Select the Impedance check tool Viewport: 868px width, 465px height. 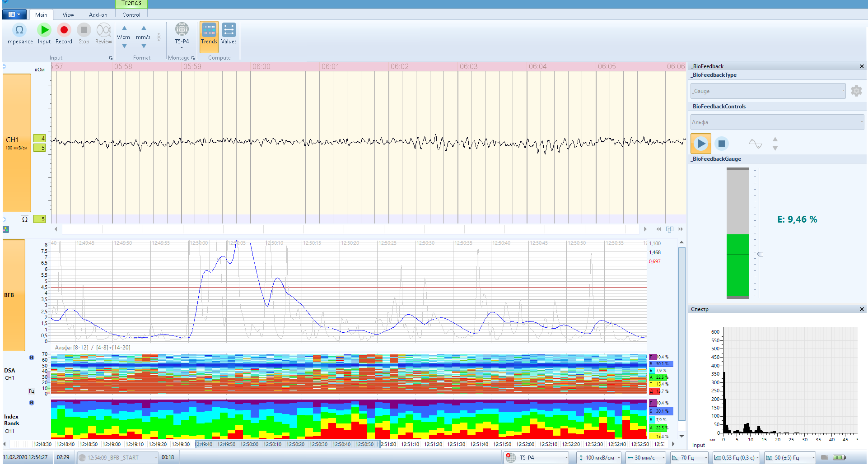[19, 33]
